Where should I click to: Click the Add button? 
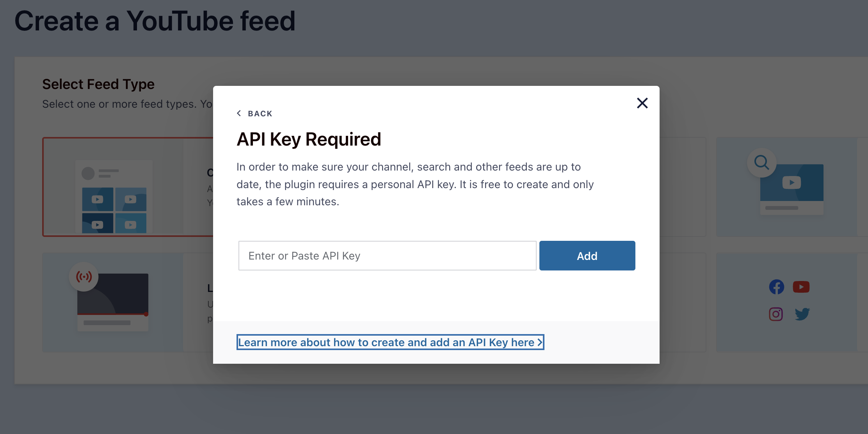click(x=587, y=256)
